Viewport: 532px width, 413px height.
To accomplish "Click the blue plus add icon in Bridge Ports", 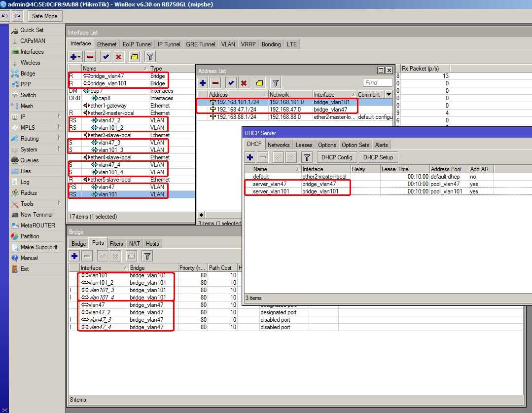I will (x=74, y=256).
